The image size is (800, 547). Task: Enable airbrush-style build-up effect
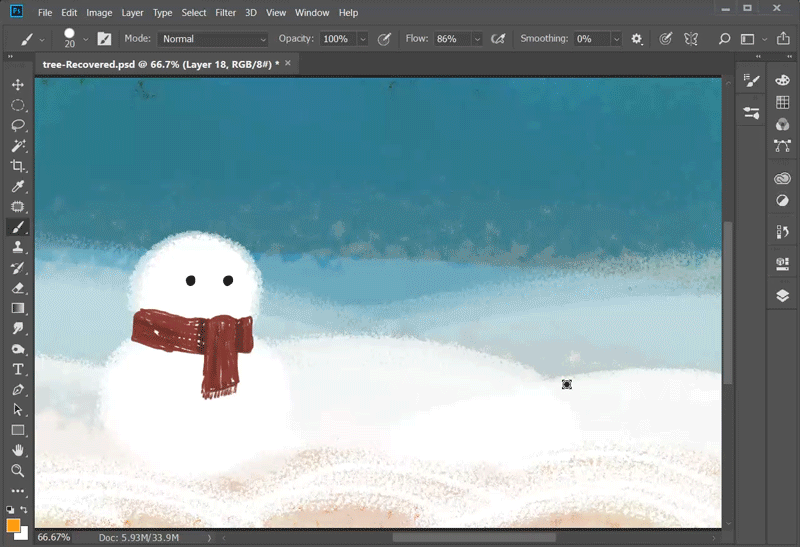pyautogui.click(x=499, y=39)
